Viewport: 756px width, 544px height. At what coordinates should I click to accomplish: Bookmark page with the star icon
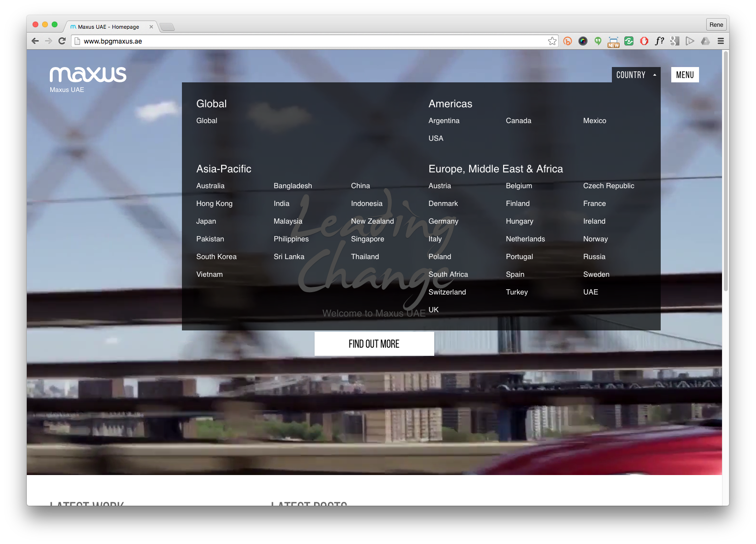[x=552, y=41]
